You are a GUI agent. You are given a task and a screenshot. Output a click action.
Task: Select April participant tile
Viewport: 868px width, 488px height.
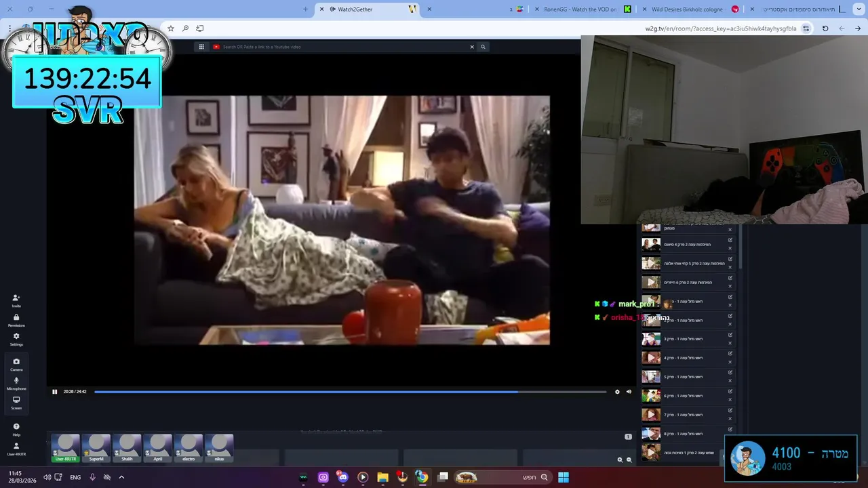coord(157,449)
